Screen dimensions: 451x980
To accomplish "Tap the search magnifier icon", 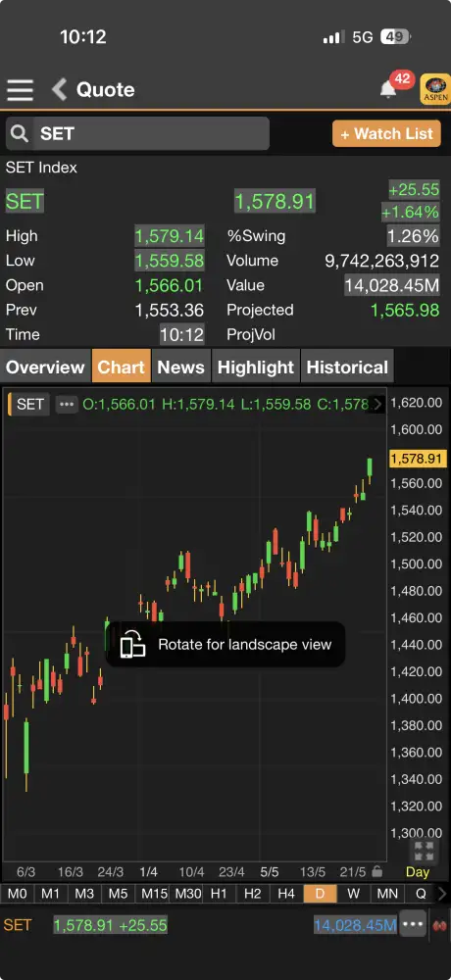I will pos(20,133).
